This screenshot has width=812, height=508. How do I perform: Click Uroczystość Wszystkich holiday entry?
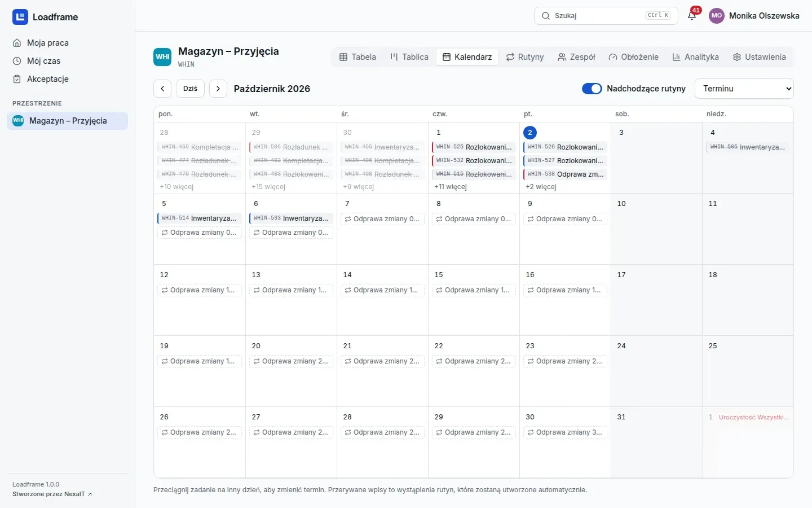click(754, 417)
